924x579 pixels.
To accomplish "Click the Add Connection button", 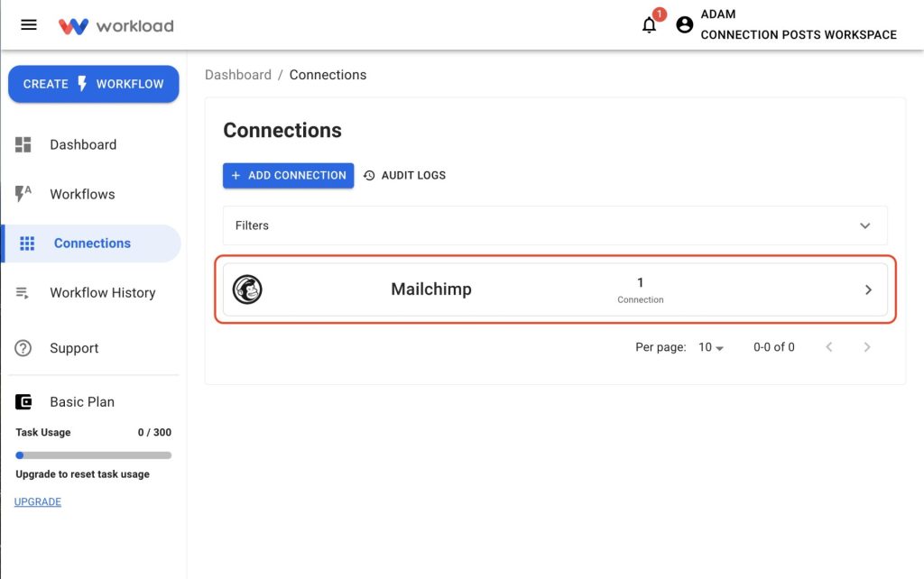I will [288, 176].
